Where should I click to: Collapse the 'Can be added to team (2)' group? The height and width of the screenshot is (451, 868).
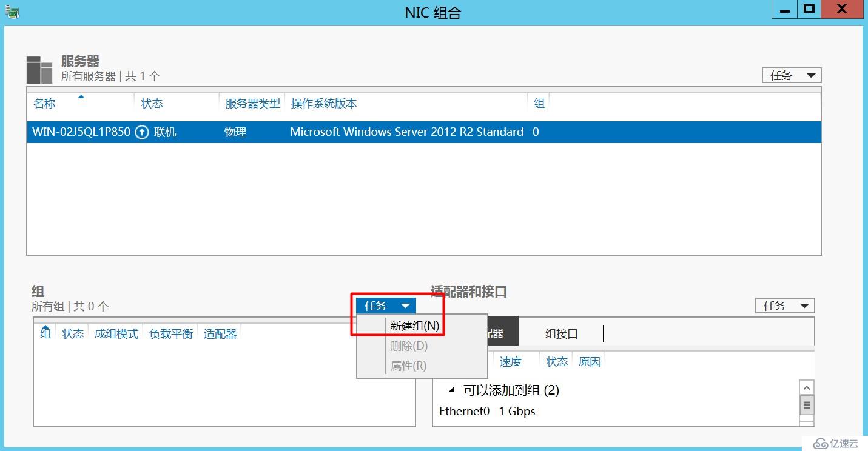[451, 390]
